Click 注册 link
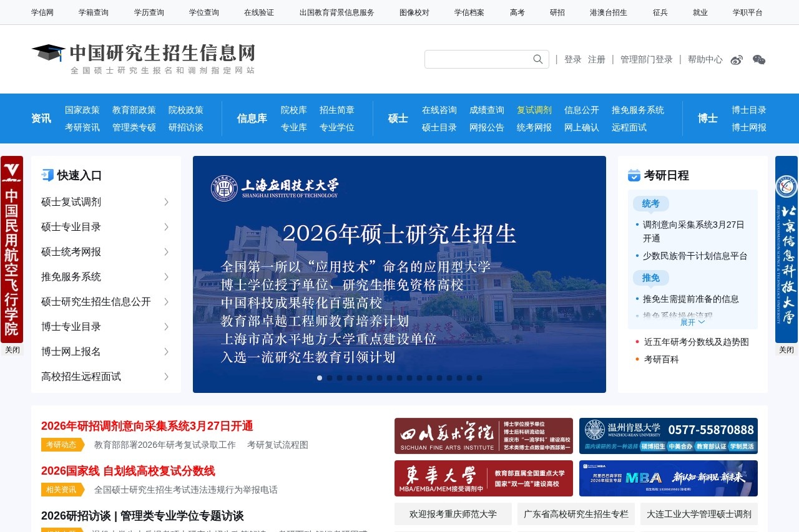This screenshot has width=799, height=532. tap(597, 59)
